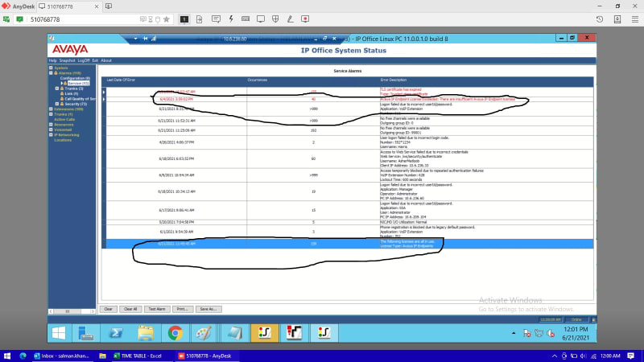Screen dimensions: 644x362
Task: Expand the Resources tree node
Action: coord(51,125)
